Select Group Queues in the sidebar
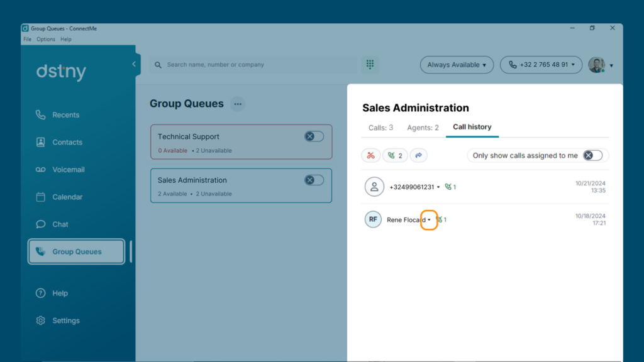644x362 pixels. (76, 251)
